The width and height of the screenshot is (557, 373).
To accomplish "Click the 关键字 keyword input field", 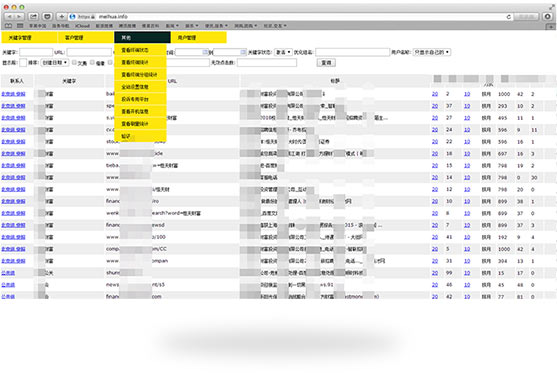I will click(36, 52).
